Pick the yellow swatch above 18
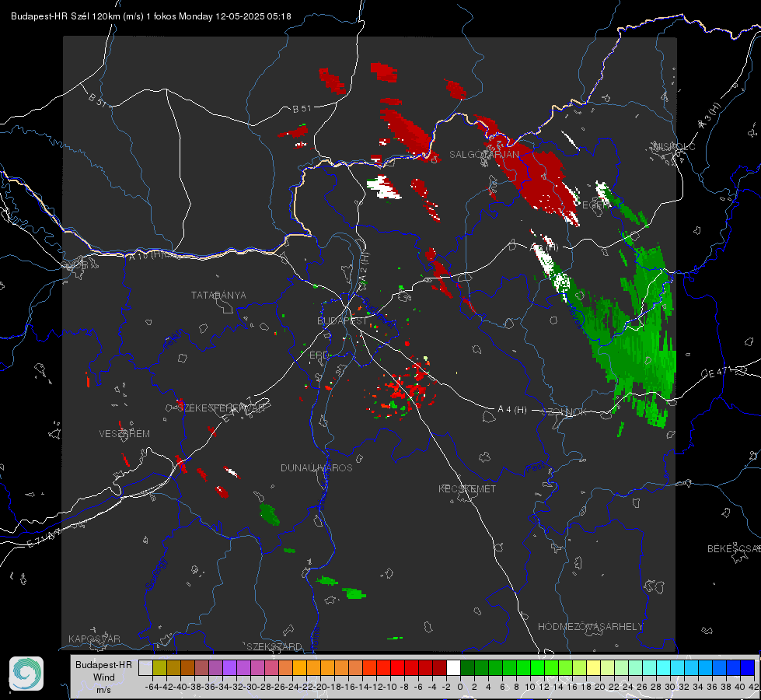761x700 pixels. pyautogui.click(x=594, y=667)
